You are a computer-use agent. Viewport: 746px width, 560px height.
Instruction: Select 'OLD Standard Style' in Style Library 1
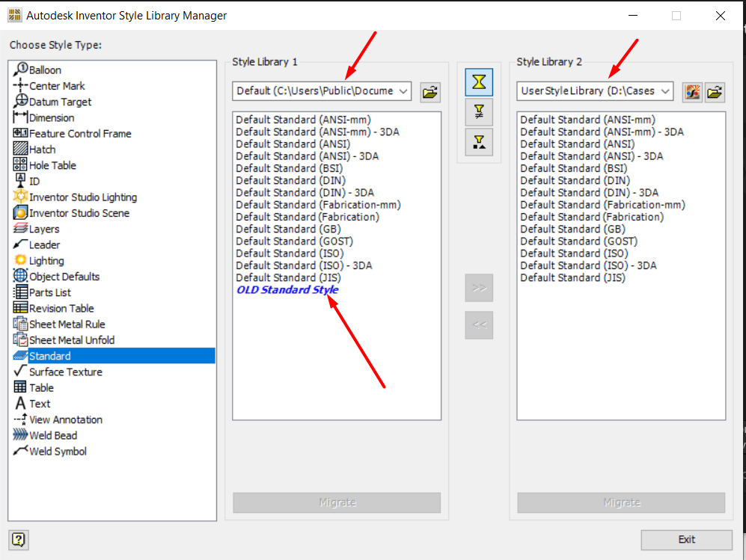pyautogui.click(x=287, y=290)
